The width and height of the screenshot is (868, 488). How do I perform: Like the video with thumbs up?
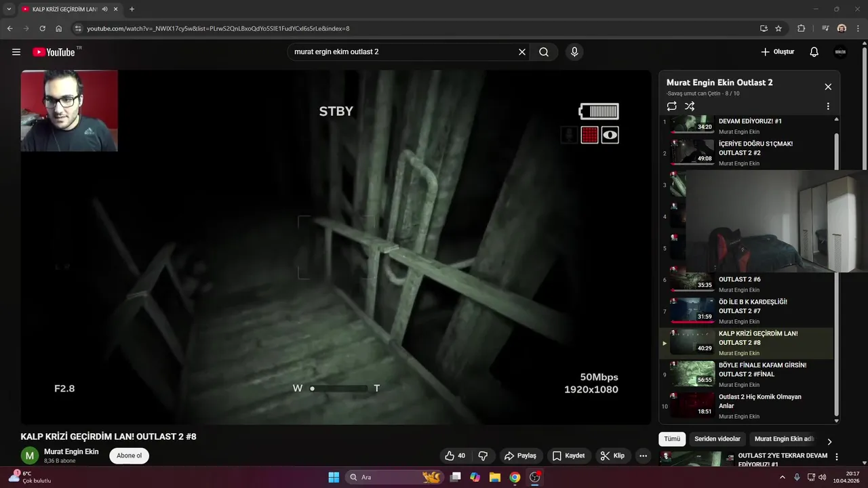click(x=456, y=456)
